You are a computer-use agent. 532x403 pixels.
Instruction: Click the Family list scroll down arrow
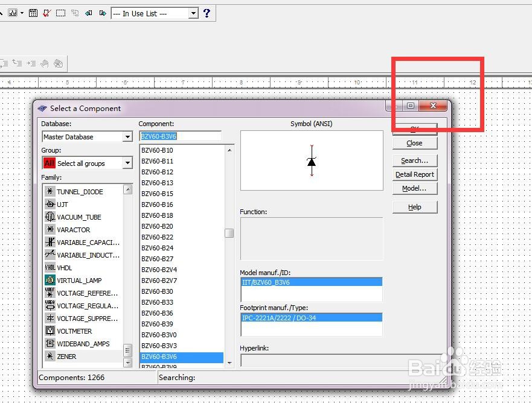[128, 363]
